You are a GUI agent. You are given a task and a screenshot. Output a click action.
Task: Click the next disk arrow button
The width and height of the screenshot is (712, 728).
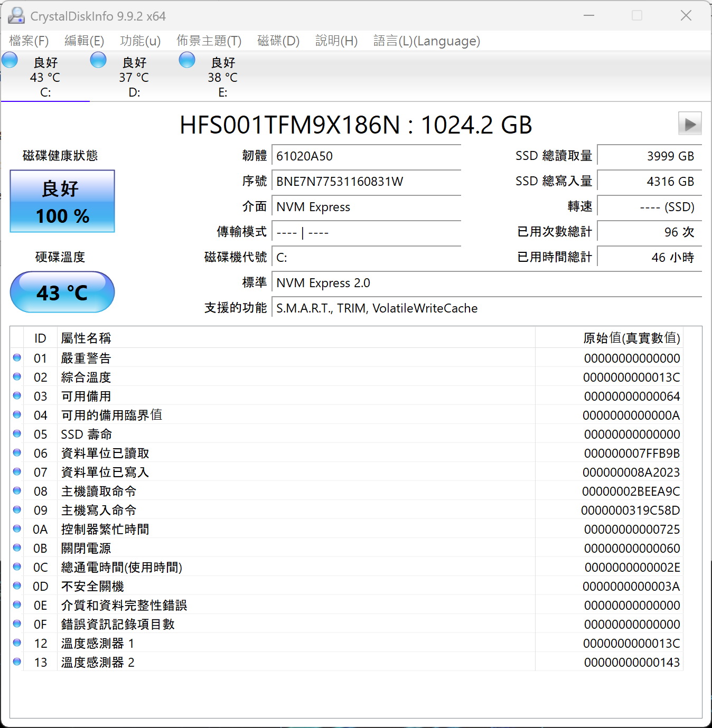pyautogui.click(x=690, y=124)
